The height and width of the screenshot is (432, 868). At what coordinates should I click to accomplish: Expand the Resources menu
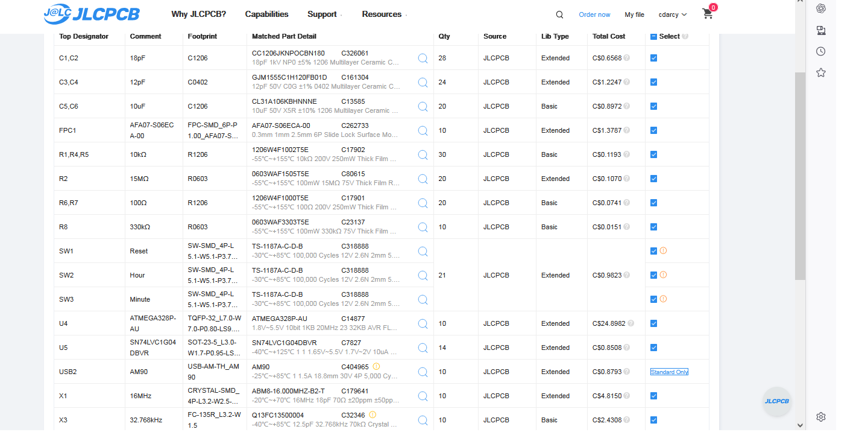click(383, 14)
